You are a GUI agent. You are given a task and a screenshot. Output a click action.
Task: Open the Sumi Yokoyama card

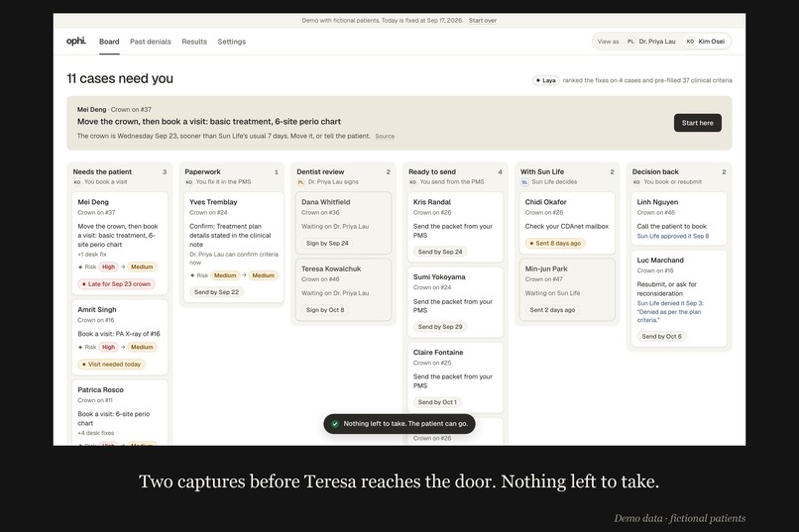[x=456, y=302]
